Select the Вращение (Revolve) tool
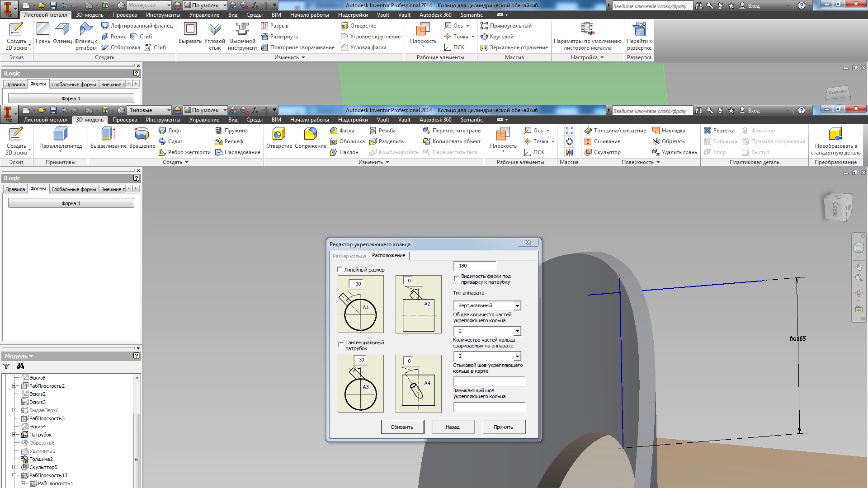The width and height of the screenshot is (868, 488). pos(142,138)
